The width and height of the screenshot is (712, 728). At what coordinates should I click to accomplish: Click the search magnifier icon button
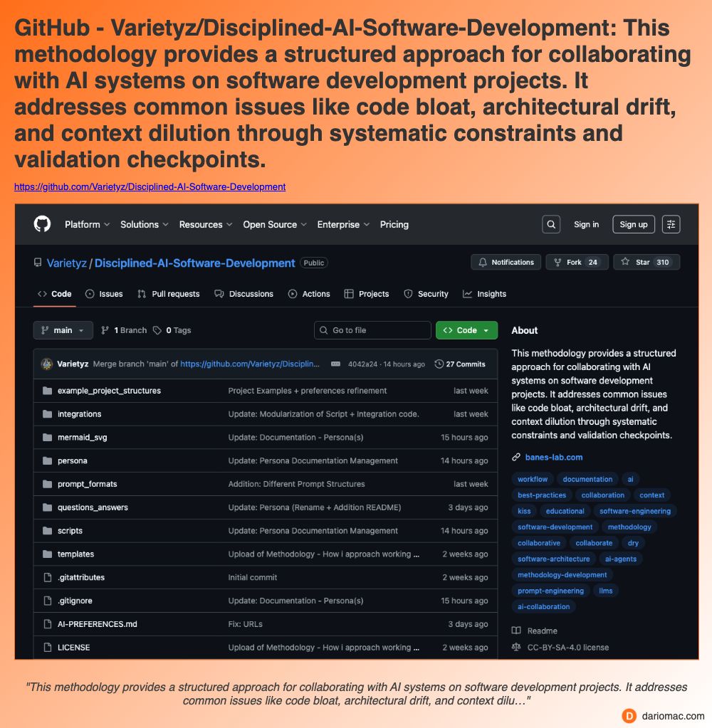[551, 224]
